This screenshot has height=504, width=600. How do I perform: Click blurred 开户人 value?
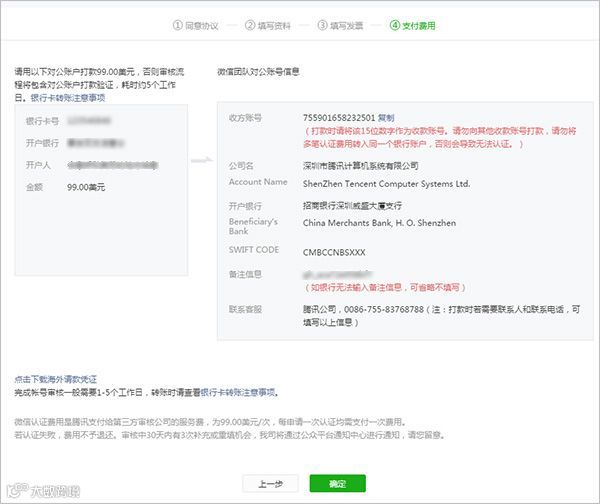point(112,165)
